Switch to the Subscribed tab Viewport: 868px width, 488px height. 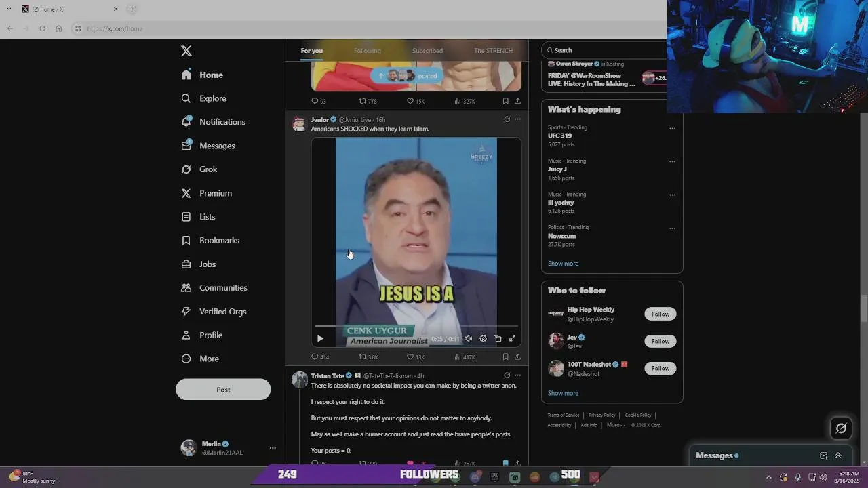point(427,51)
